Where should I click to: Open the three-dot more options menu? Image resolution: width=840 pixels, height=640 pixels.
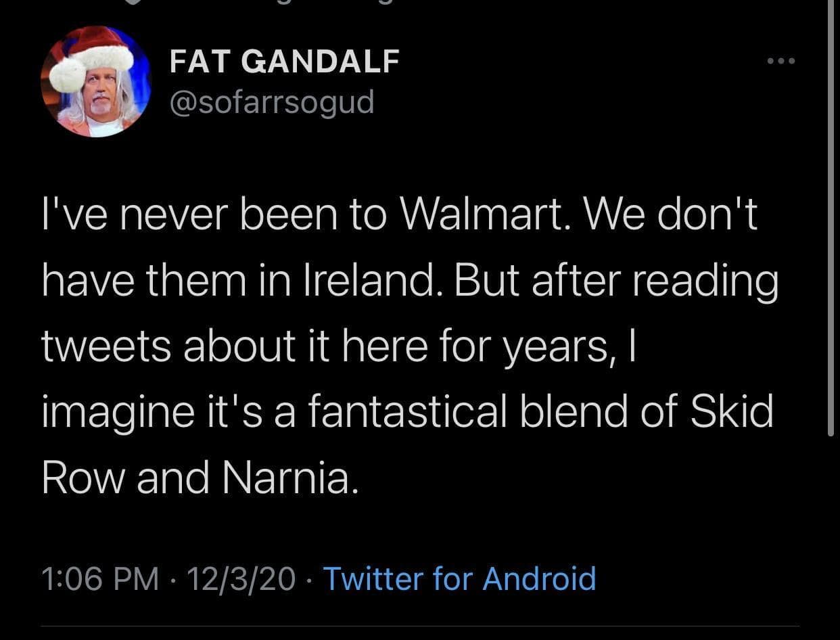(782, 62)
